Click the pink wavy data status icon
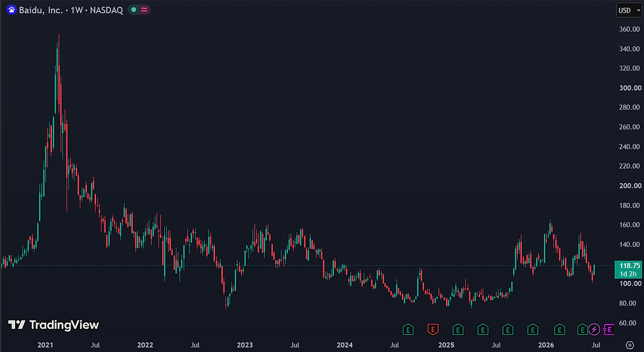The height and width of the screenshot is (352, 644). tap(144, 10)
